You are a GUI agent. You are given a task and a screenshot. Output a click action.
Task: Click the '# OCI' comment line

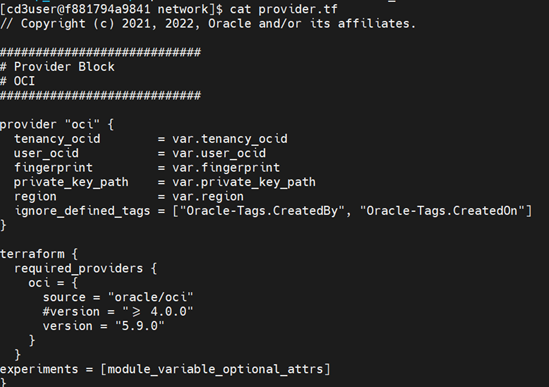point(18,81)
